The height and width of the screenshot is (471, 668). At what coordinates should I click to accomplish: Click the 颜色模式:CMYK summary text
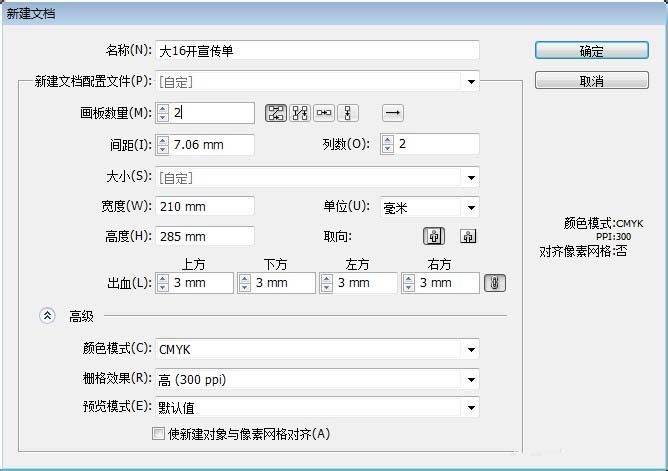(603, 223)
